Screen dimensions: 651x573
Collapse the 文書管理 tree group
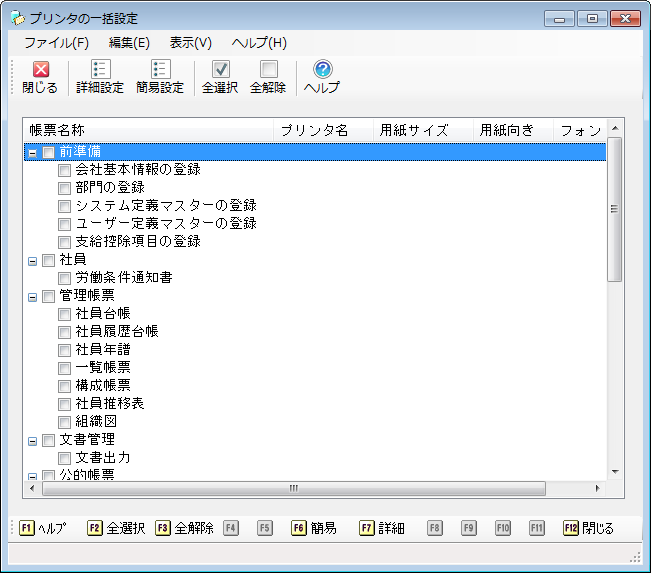(33, 440)
